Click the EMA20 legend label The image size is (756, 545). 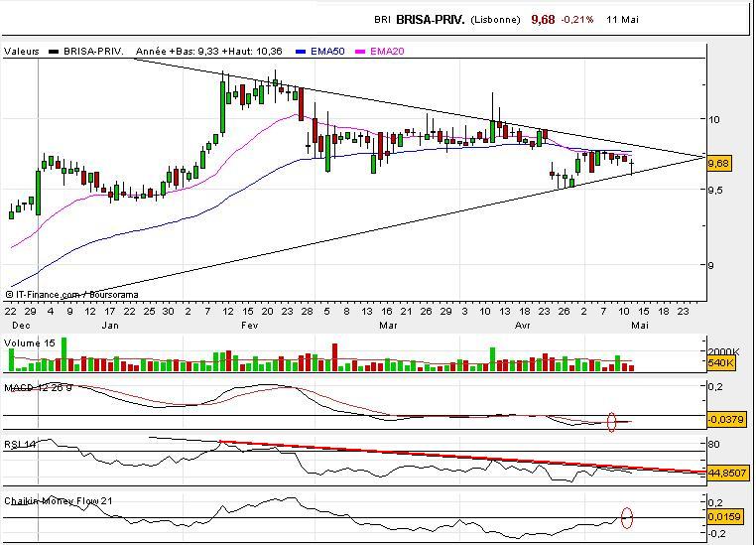tap(387, 51)
